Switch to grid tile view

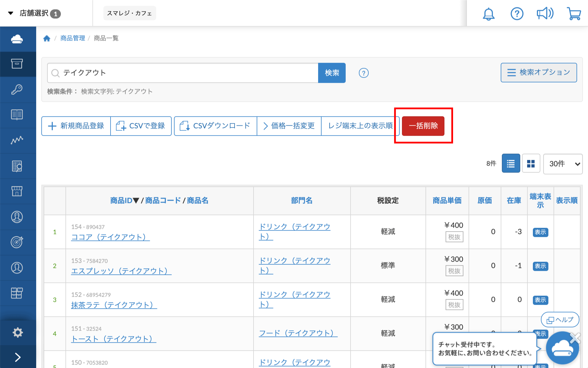coord(531,164)
